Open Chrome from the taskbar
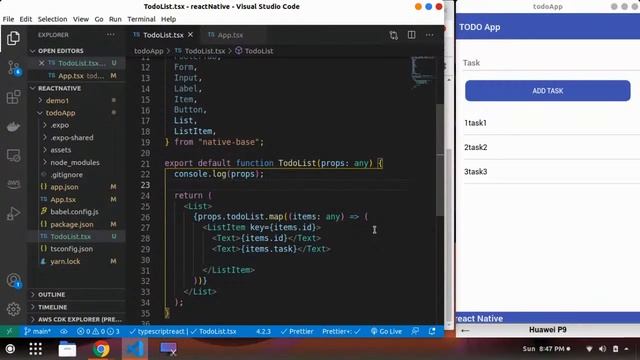The height and width of the screenshot is (360, 640). pyautogui.click(x=101, y=349)
